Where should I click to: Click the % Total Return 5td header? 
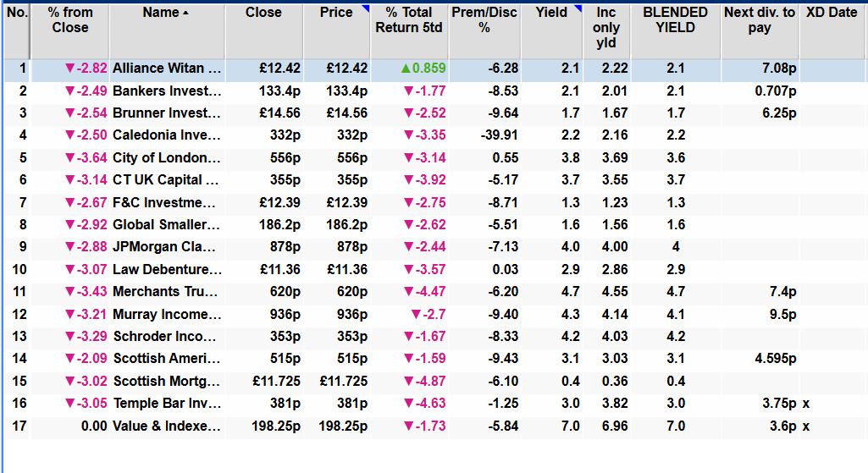pos(409,20)
